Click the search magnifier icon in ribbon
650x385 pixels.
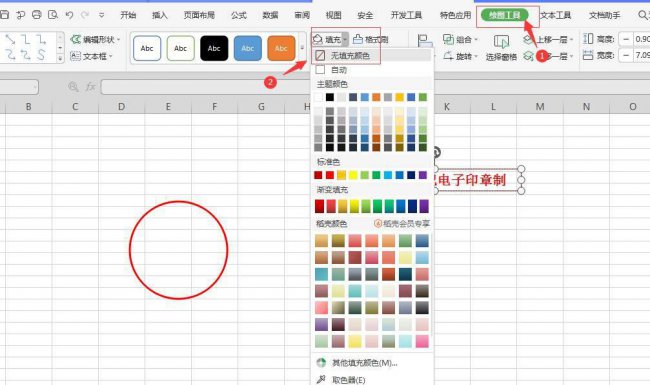click(642, 15)
